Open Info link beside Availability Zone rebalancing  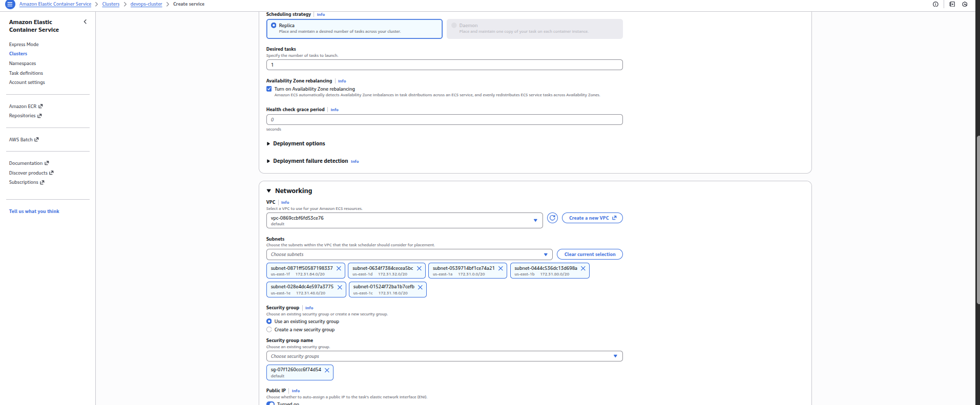(342, 81)
